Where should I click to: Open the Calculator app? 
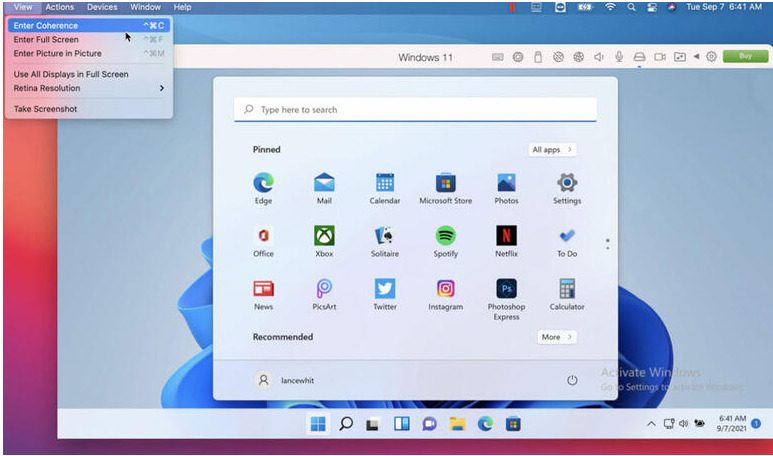coord(566,289)
